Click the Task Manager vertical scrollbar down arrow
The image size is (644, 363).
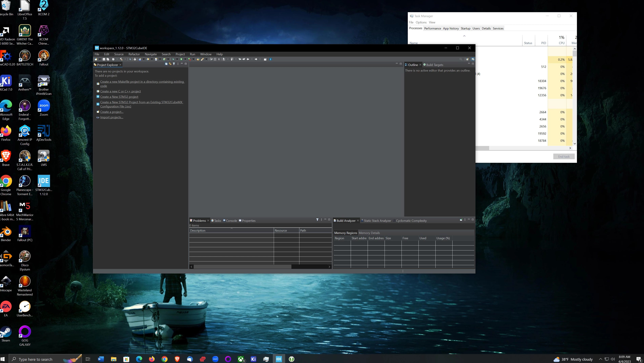(x=575, y=144)
